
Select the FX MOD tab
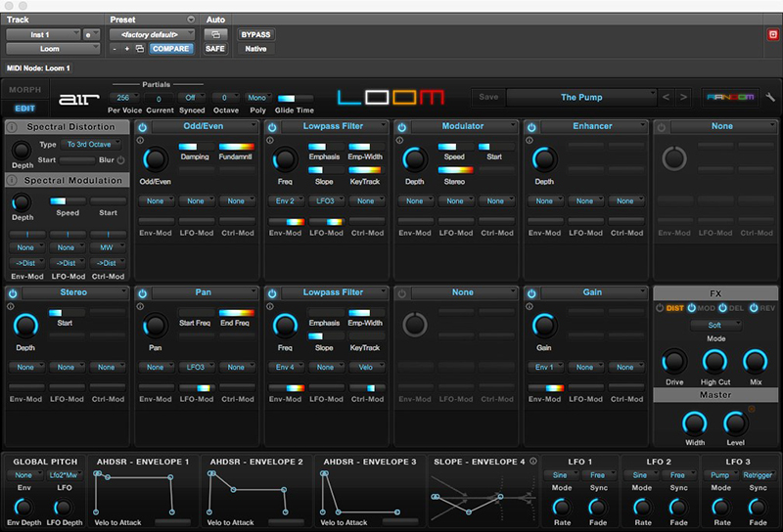[x=706, y=308]
